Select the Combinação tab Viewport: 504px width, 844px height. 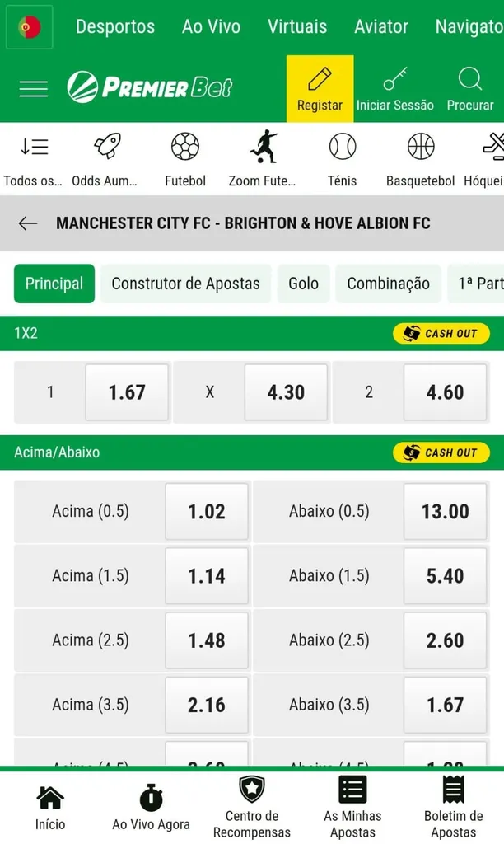(x=388, y=283)
